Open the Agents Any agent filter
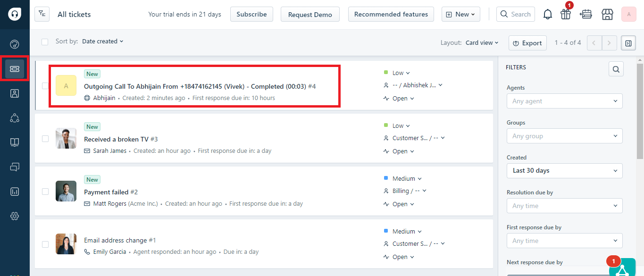 [564, 101]
